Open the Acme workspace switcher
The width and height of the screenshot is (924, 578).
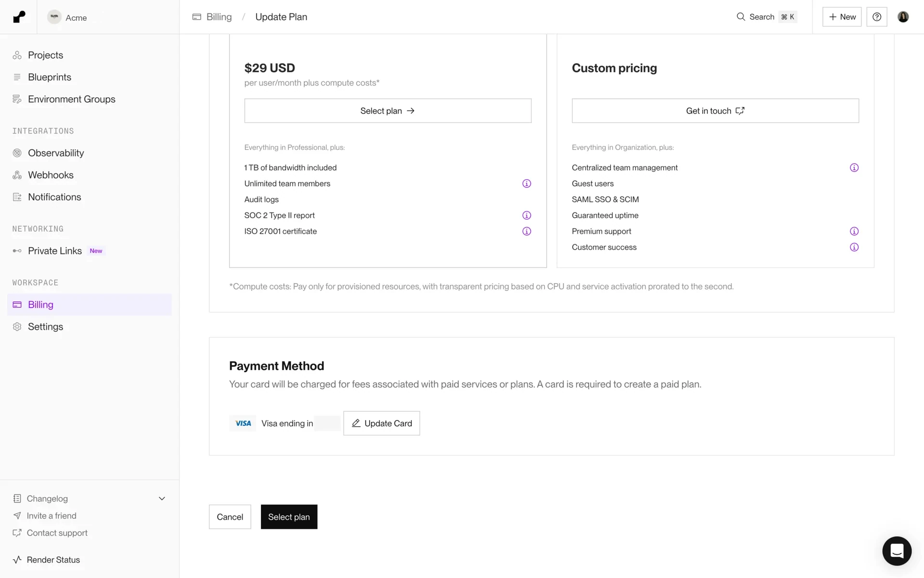click(67, 17)
